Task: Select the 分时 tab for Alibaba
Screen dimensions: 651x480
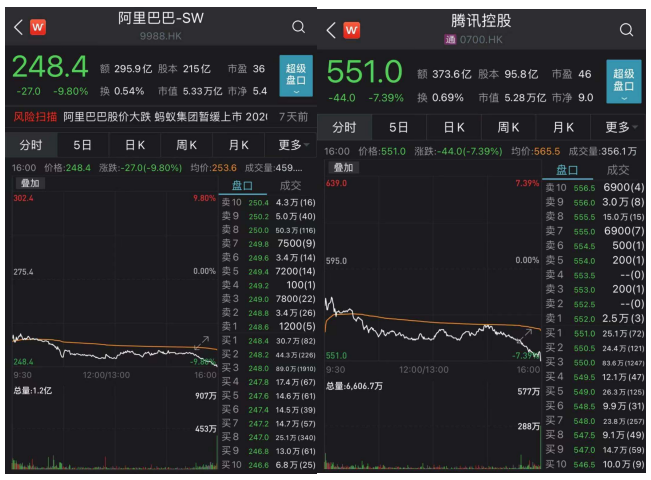Action: pyautogui.click(x=31, y=145)
